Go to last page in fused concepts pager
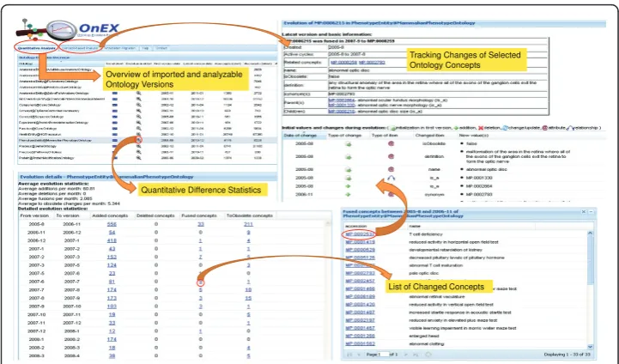This screenshot has width=619, height=364. 415,355
